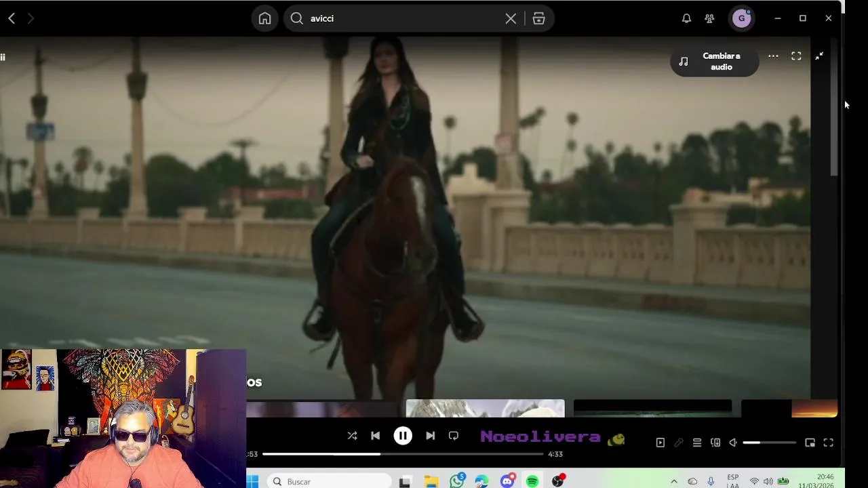Open the ESP LAA language switcher
This screenshot has width=868, height=488.
point(733,481)
